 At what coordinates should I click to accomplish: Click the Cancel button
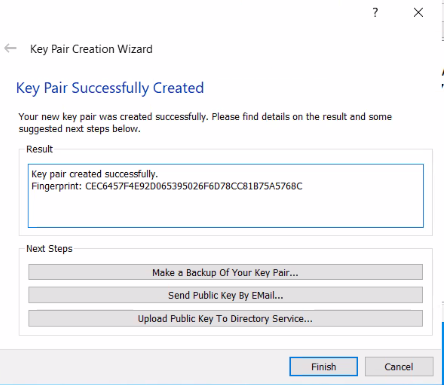pos(399,367)
